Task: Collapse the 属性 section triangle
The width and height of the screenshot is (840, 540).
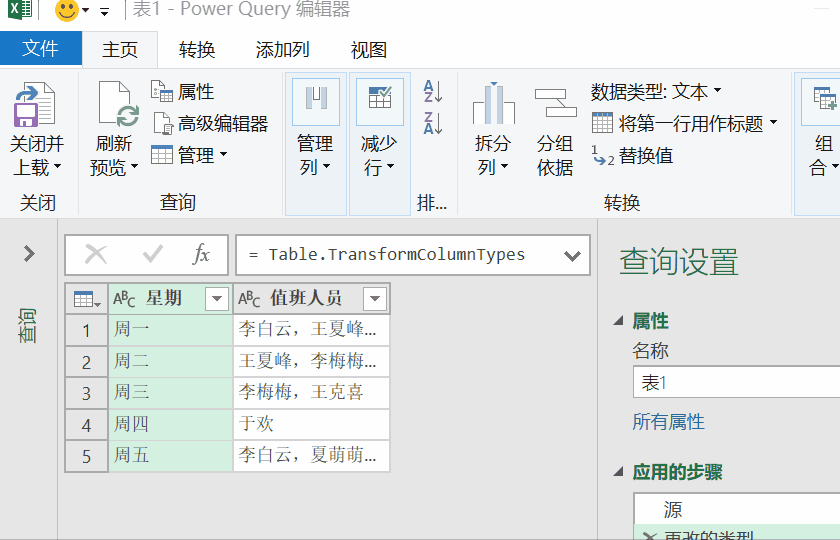Action: [619, 321]
